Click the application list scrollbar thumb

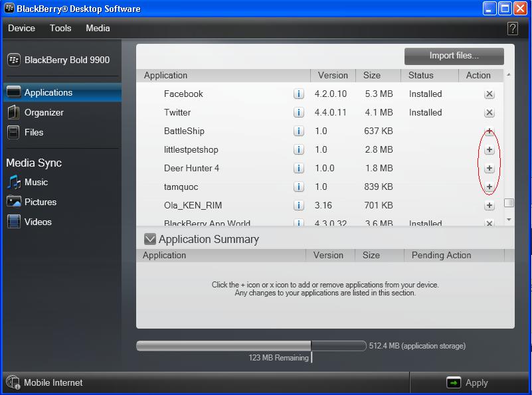509,202
